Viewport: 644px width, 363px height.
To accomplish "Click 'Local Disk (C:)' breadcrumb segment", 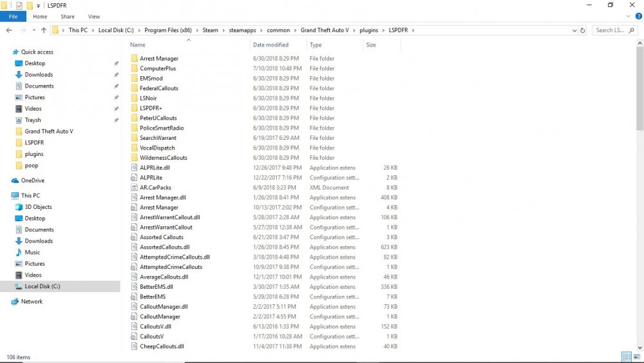I will pyautogui.click(x=116, y=30).
